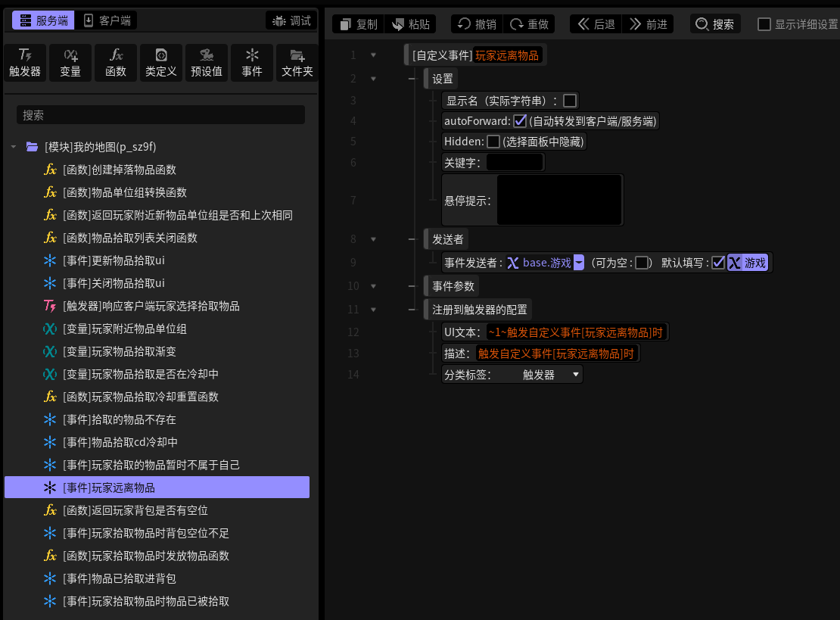Open [函数]返回玩家附近新物品单位组是否和上次相同
The image size is (840, 620).
click(177, 215)
